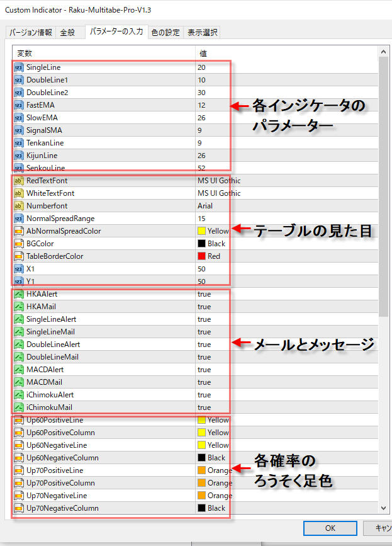Click the integer icon beside FastEMA
Viewport: 392px width, 546px height.
click(18, 105)
